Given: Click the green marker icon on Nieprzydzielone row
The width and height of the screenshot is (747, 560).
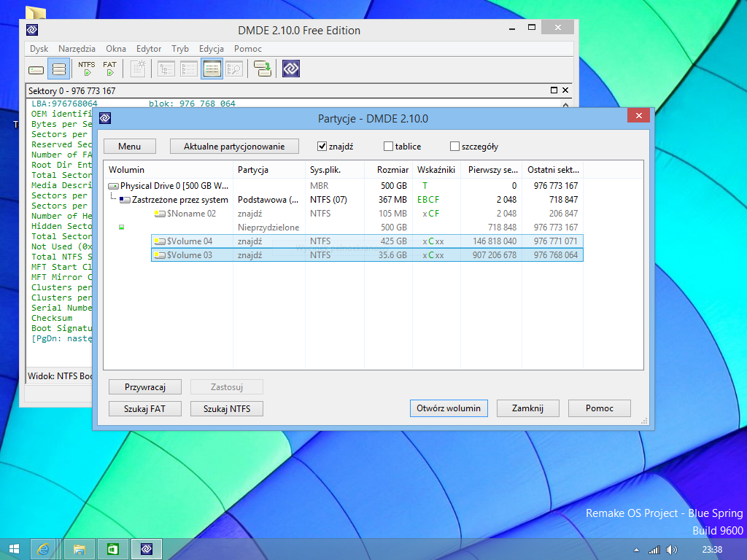Looking at the screenshot, I should coord(122,227).
